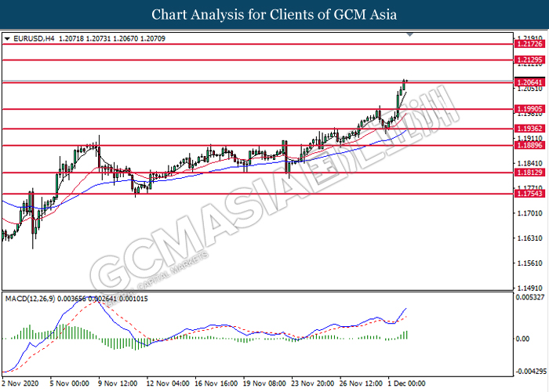549x392 pixels.
Task: Click the 1.15610 price scale value
Action: click(x=529, y=263)
